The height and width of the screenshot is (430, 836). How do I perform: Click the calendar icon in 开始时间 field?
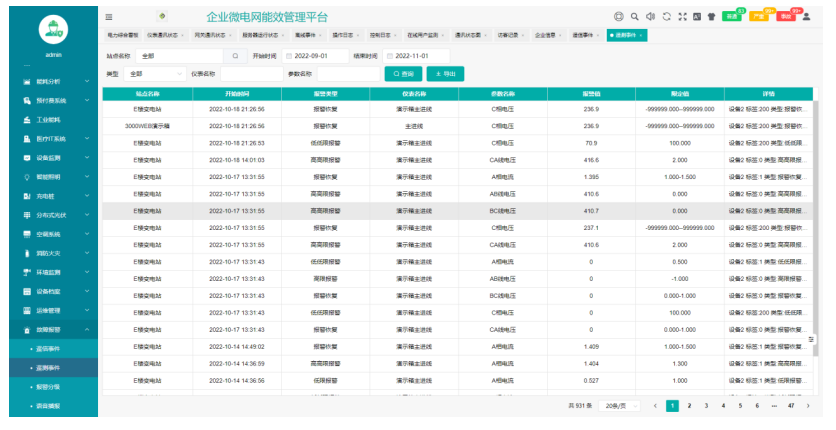point(289,56)
